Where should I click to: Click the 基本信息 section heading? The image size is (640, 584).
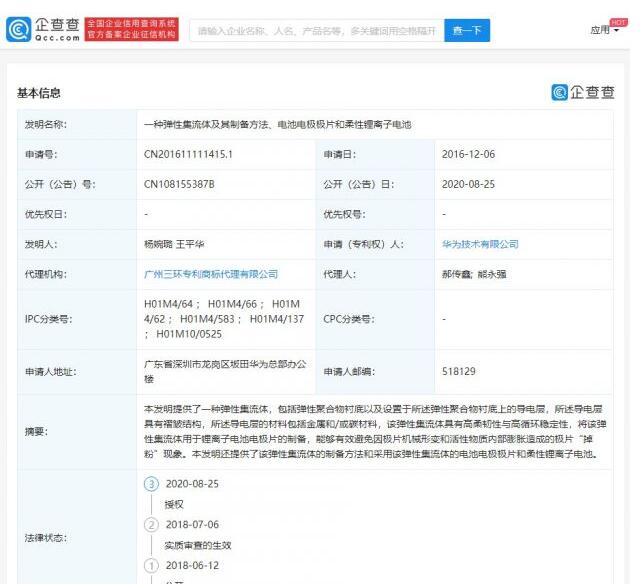click(x=39, y=93)
